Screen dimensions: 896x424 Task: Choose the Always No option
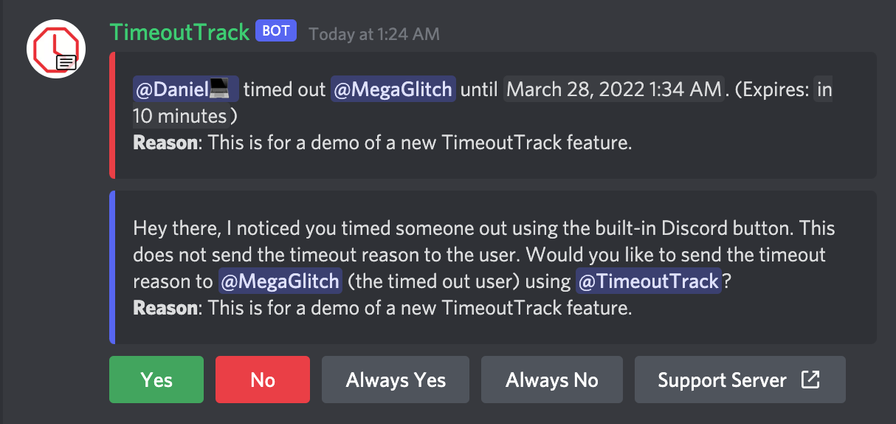coord(552,380)
